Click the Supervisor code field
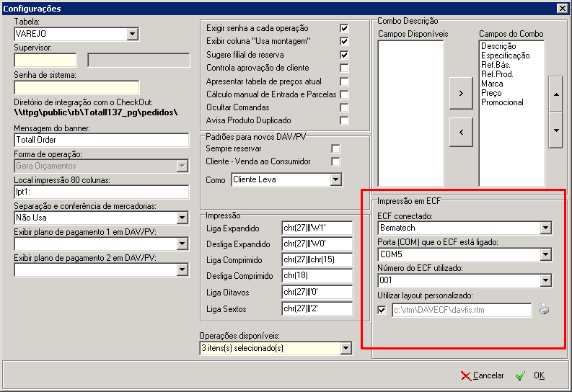The image size is (572, 392). pos(45,60)
